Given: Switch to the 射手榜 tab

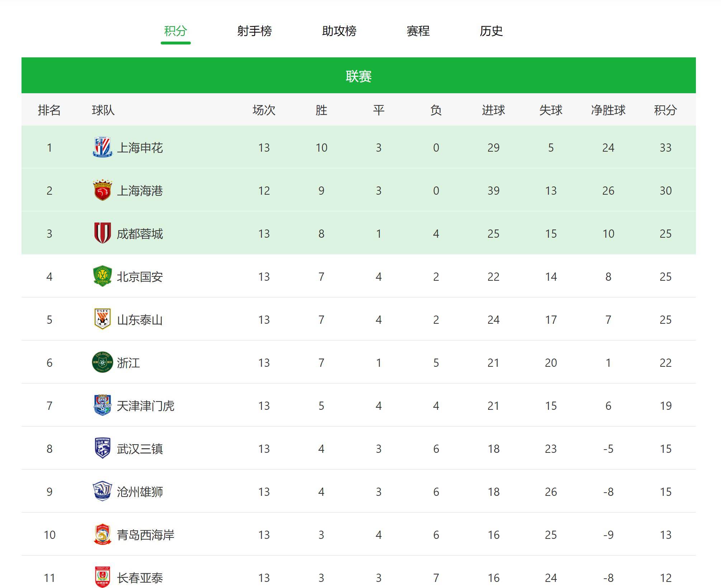Looking at the screenshot, I should [x=254, y=31].
